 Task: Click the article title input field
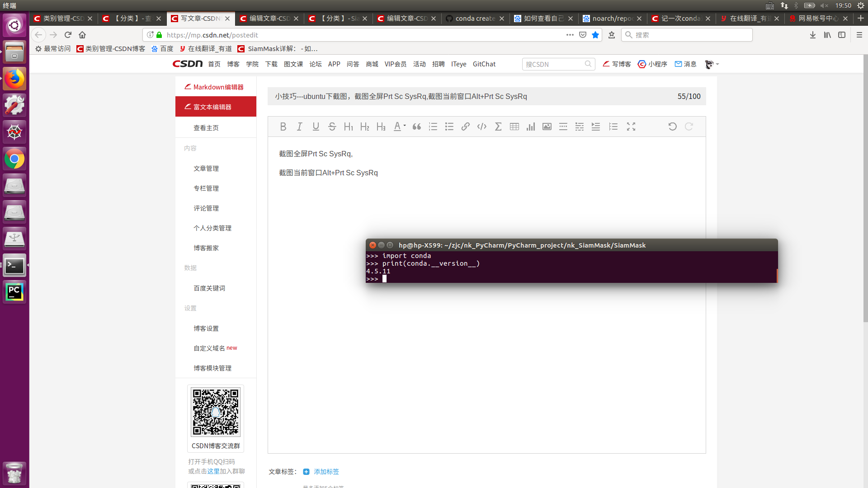452,96
